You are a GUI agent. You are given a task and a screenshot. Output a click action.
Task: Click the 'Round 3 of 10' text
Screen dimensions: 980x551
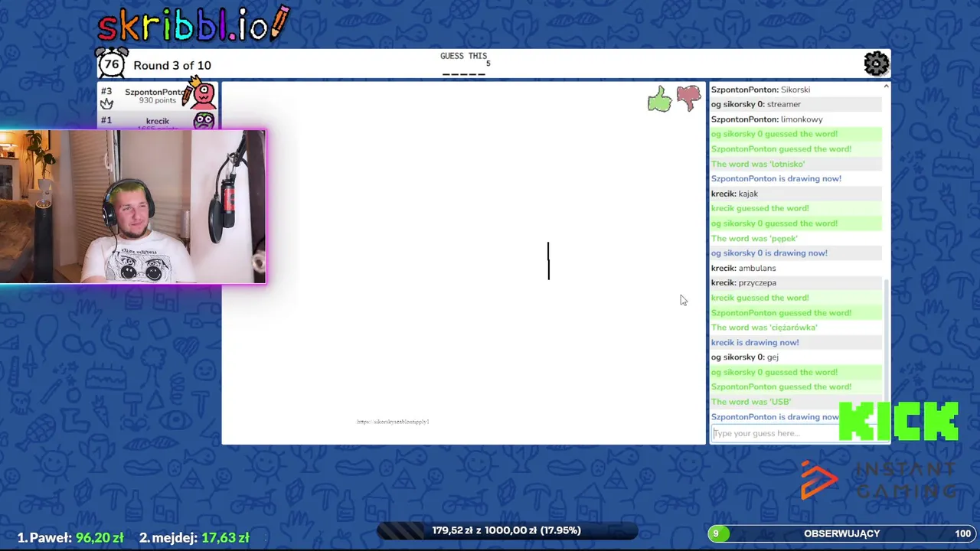[172, 65]
